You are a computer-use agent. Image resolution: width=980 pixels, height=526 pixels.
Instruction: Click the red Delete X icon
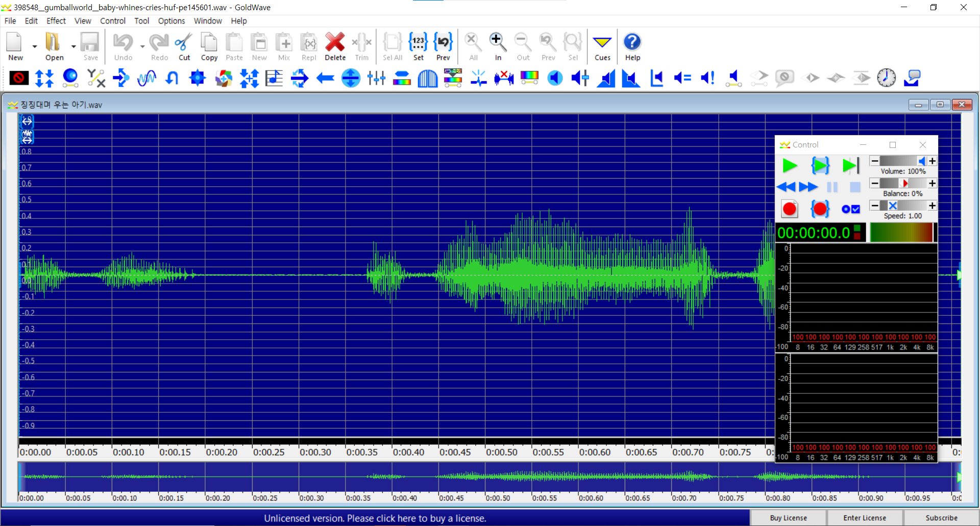335,46
